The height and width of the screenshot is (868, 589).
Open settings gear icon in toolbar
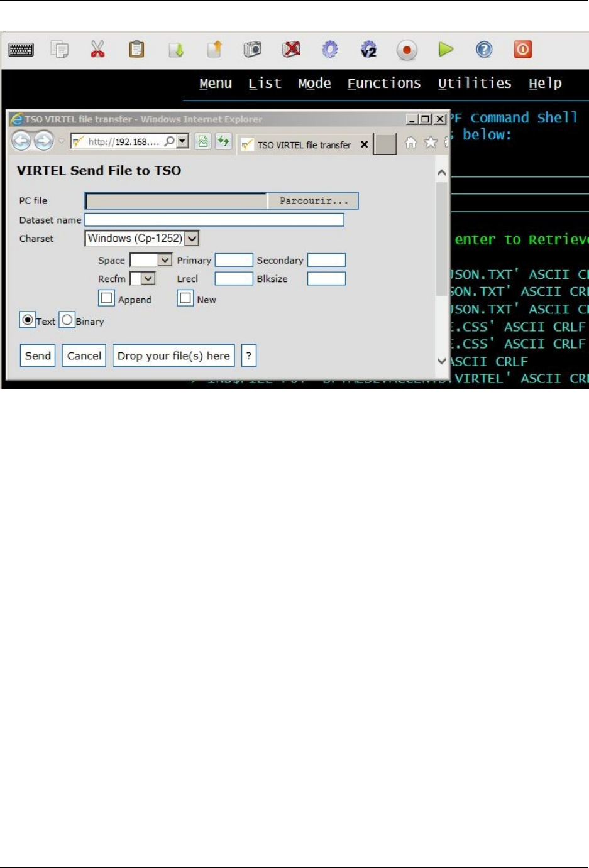330,49
